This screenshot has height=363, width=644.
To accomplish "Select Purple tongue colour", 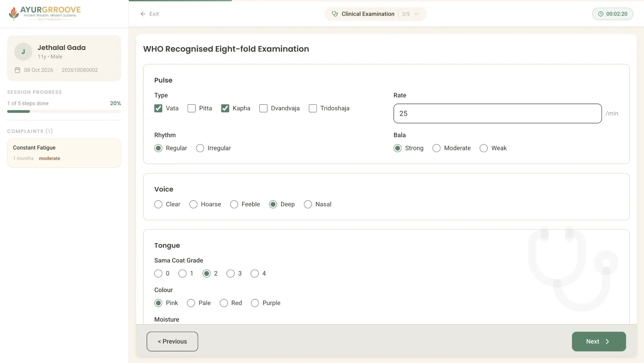I will (x=255, y=303).
